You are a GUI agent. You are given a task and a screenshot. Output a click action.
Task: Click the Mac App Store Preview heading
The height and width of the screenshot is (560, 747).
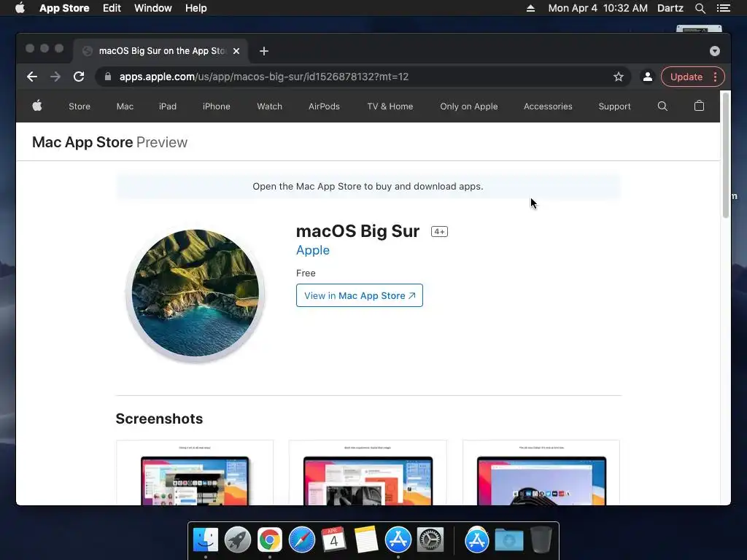point(109,142)
